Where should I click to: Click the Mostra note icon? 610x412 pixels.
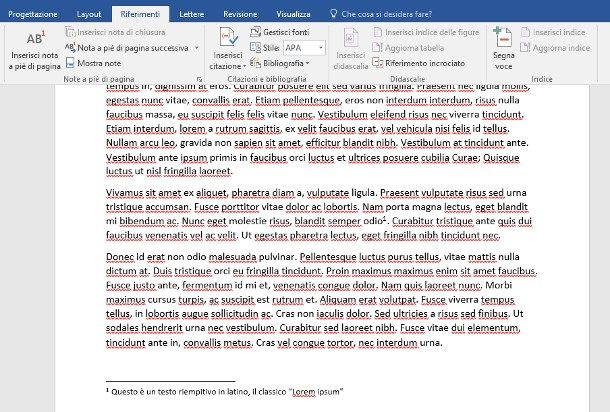pyautogui.click(x=70, y=63)
